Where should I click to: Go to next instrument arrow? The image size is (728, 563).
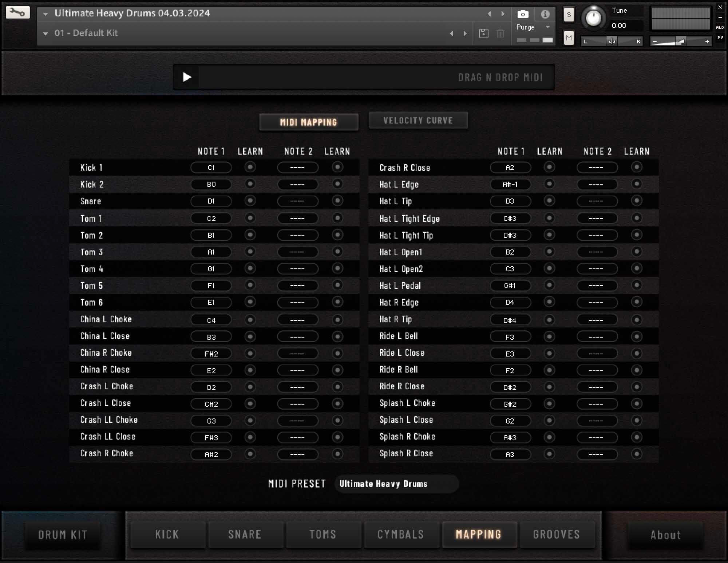coord(503,14)
